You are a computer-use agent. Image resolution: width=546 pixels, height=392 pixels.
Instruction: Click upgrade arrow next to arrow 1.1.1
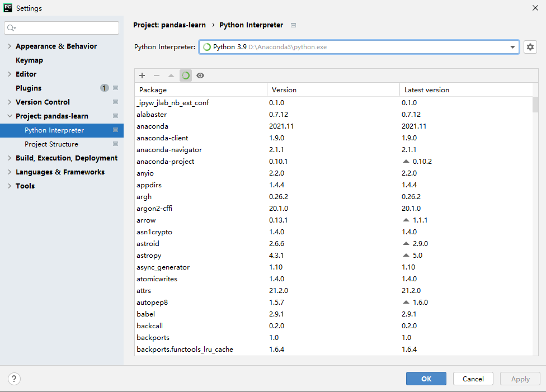click(x=406, y=220)
